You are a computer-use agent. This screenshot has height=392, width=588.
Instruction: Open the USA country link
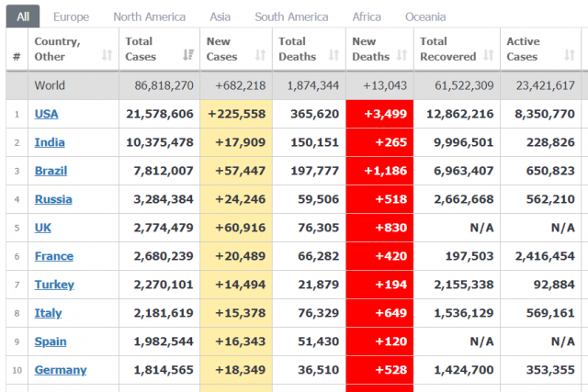coord(47,114)
